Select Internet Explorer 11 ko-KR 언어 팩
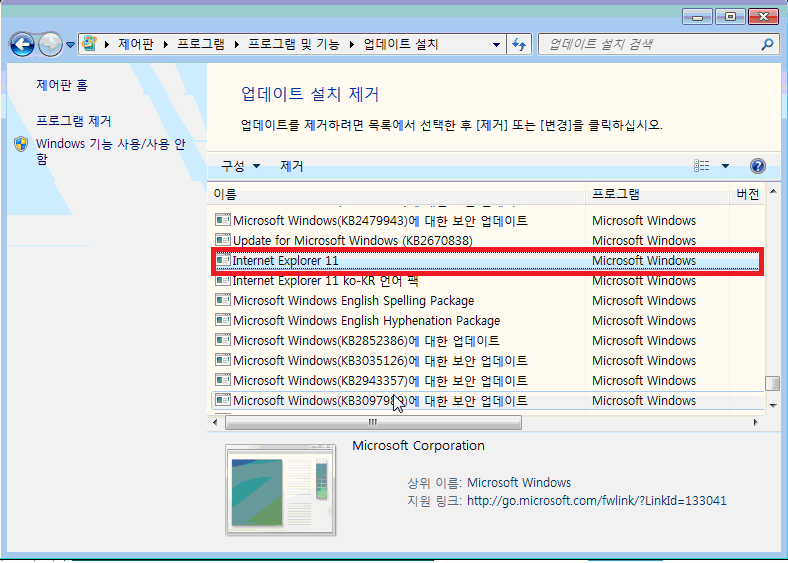 486,281
